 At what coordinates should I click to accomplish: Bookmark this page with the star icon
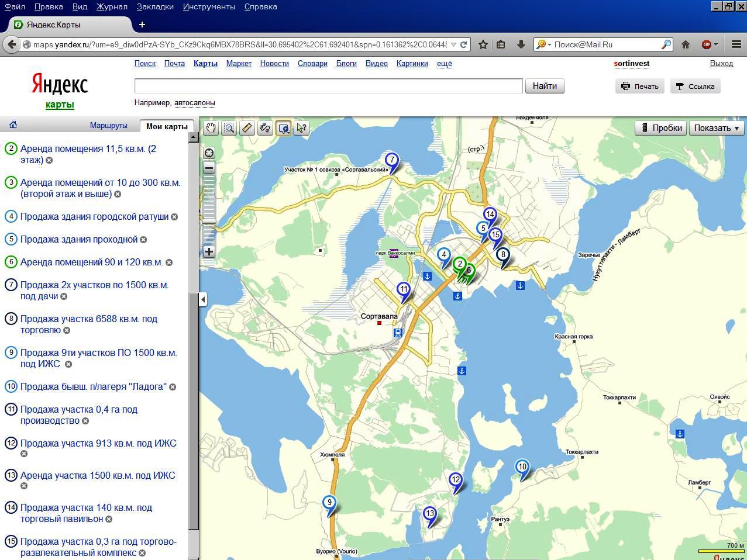pyautogui.click(x=483, y=44)
